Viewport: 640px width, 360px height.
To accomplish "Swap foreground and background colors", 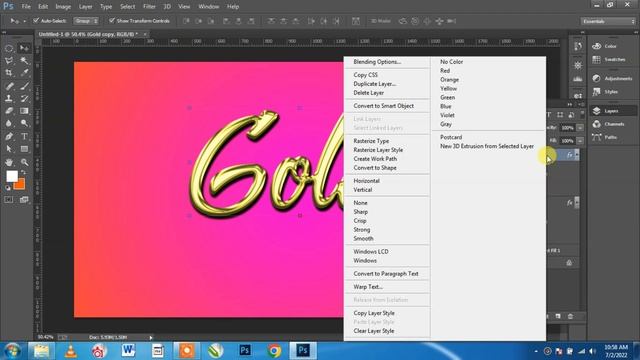I will 23,173.
